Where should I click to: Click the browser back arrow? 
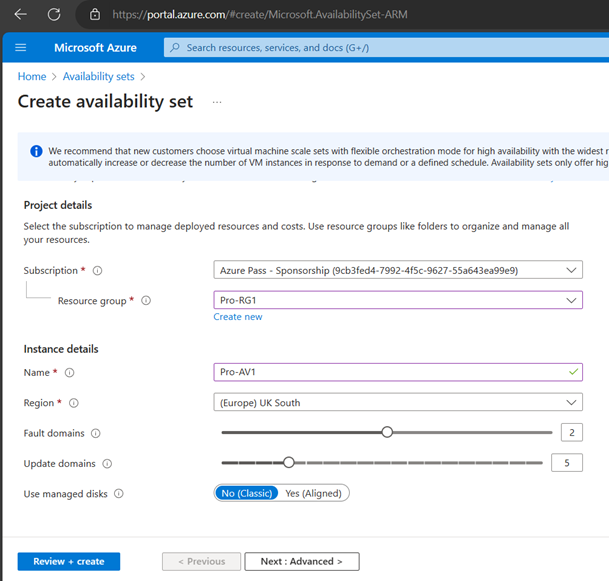coord(21,14)
